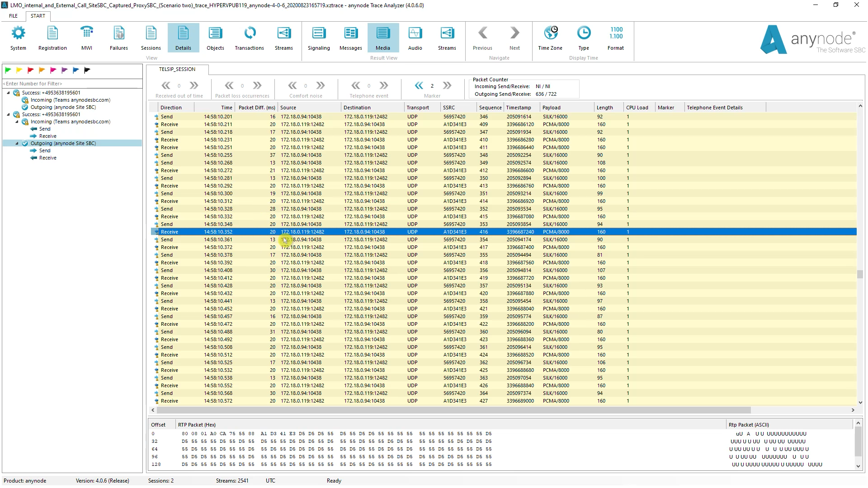
Task: Go to previous Received out of time
Action: point(166,85)
